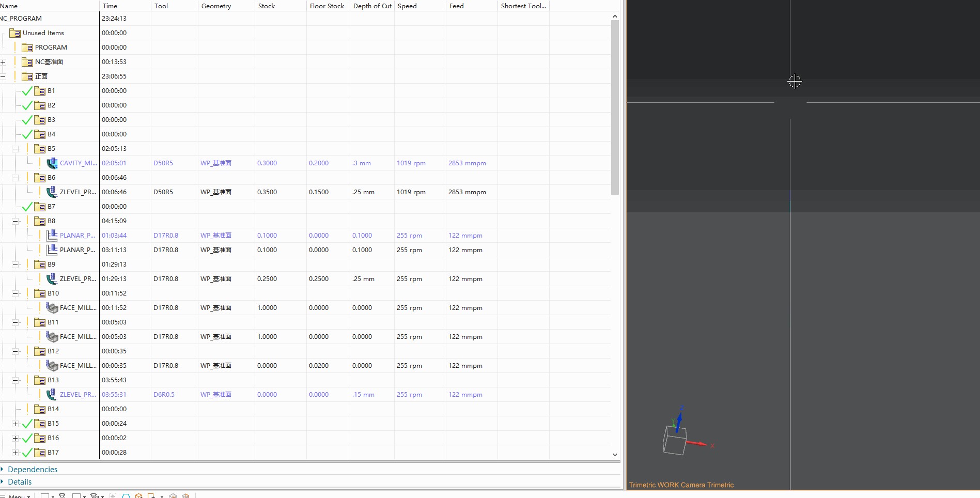Click the Unused Items folder icon

click(x=15, y=33)
